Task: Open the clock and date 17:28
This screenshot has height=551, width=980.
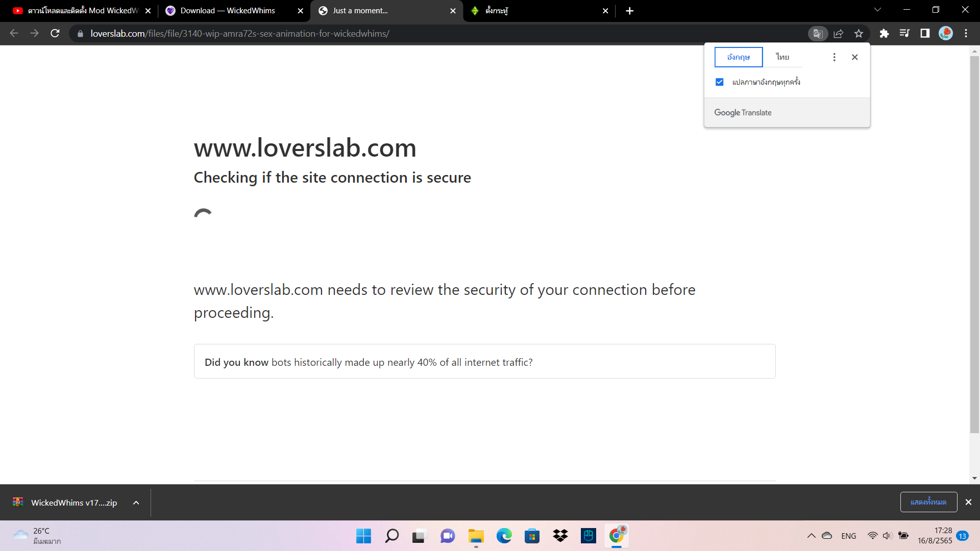Action: point(935,536)
